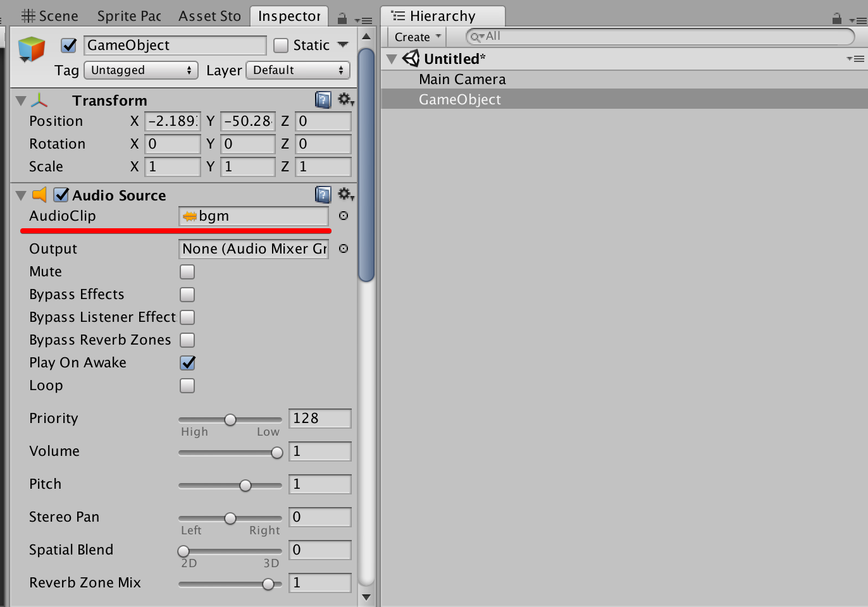Screen dimensions: 868x607
Task: Open Transform component help icon
Action: tap(323, 99)
